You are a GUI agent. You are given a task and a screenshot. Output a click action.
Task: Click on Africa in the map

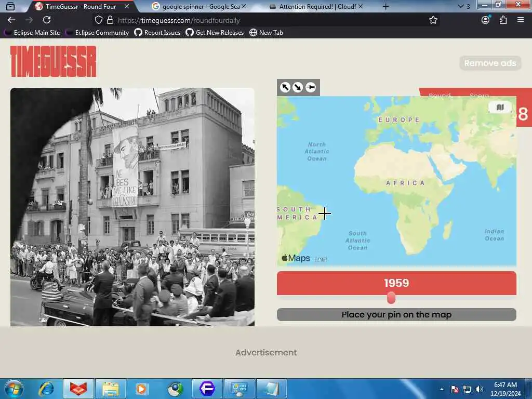tap(405, 183)
